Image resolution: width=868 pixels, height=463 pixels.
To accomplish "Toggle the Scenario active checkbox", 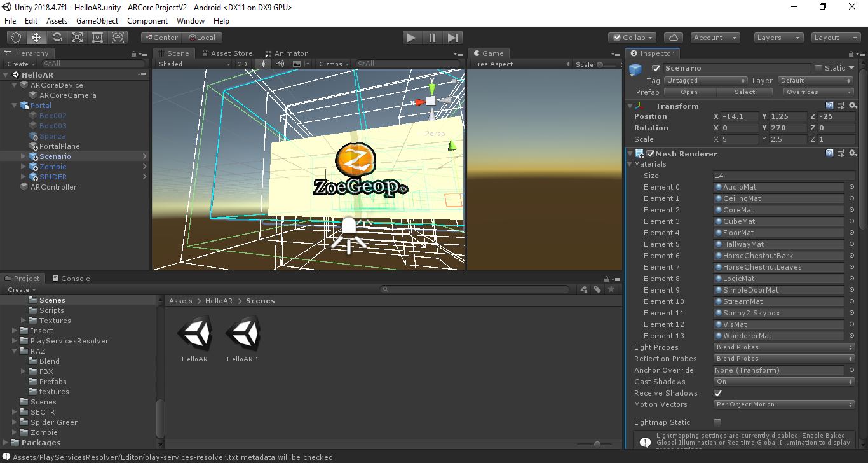I will point(656,68).
